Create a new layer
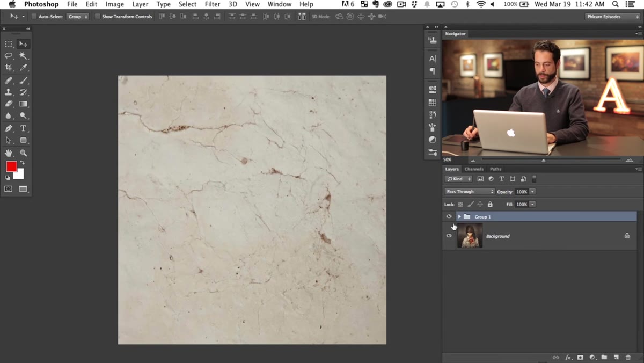644x363 pixels. coord(616,358)
